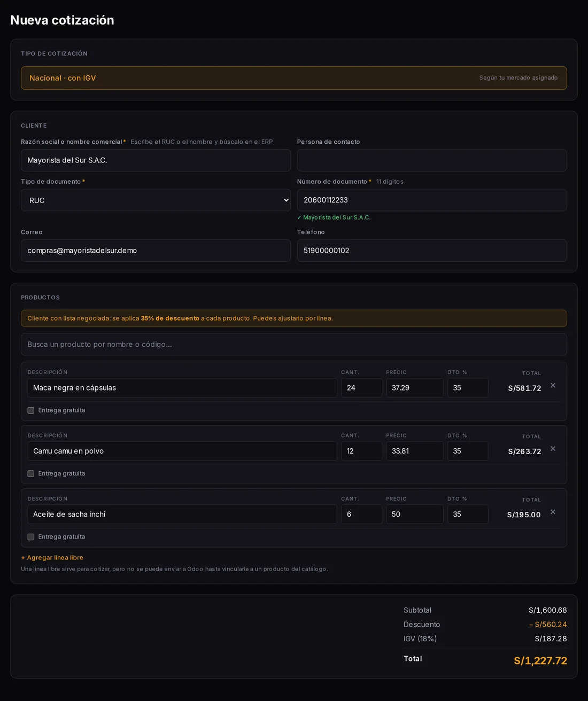The height and width of the screenshot is (701, 588).
Task: Enable free delivery for Aceite de sacha inchi
Action: (x=31, y=537)
